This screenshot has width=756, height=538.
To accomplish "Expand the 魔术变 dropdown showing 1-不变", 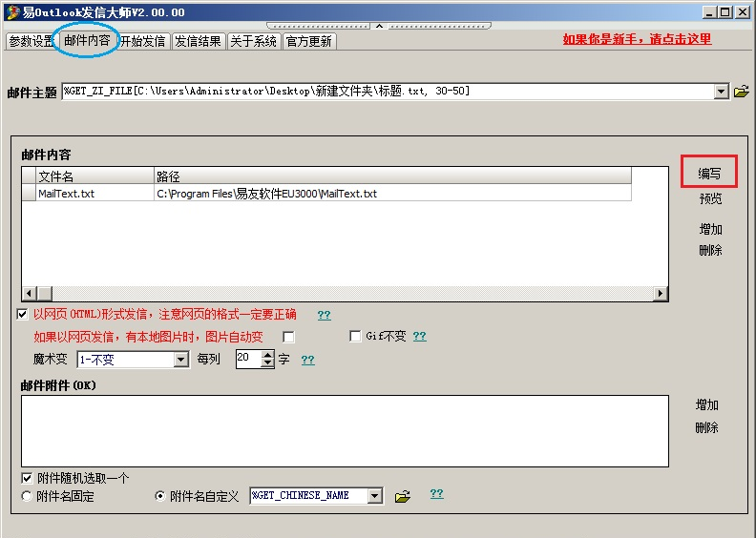I will [181, 360].
